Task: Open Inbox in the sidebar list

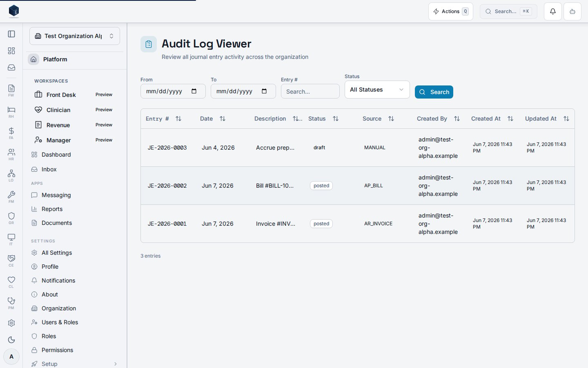Action: click(x=75, y=169)
